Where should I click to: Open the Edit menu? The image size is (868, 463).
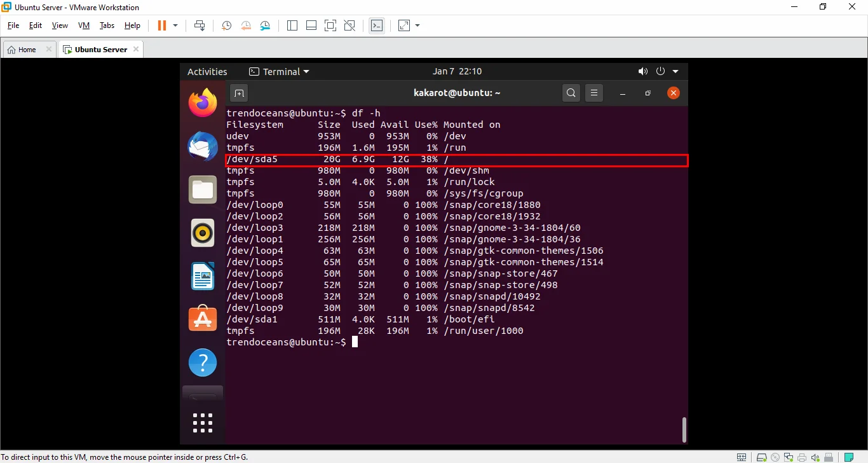click(x=36, y=25)
